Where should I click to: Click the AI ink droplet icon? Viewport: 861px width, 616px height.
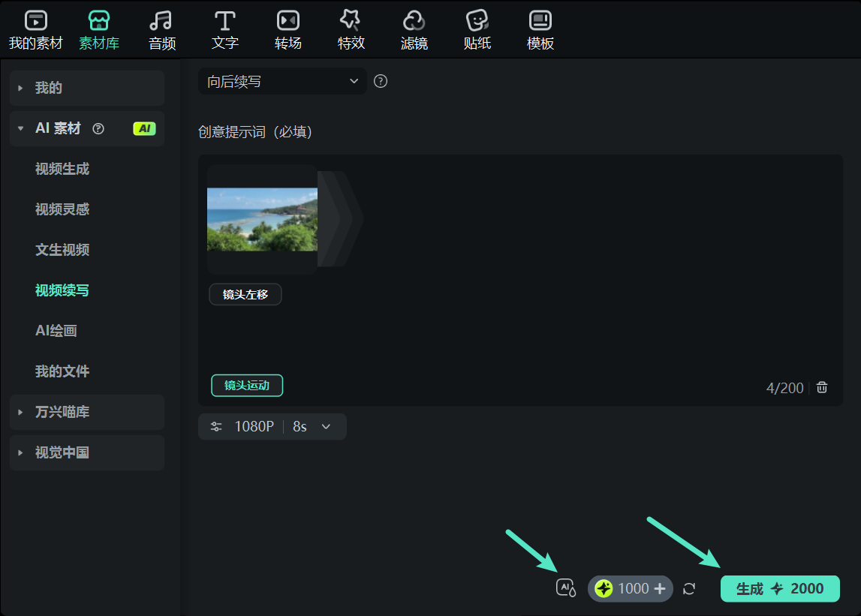tap(565, 588)
